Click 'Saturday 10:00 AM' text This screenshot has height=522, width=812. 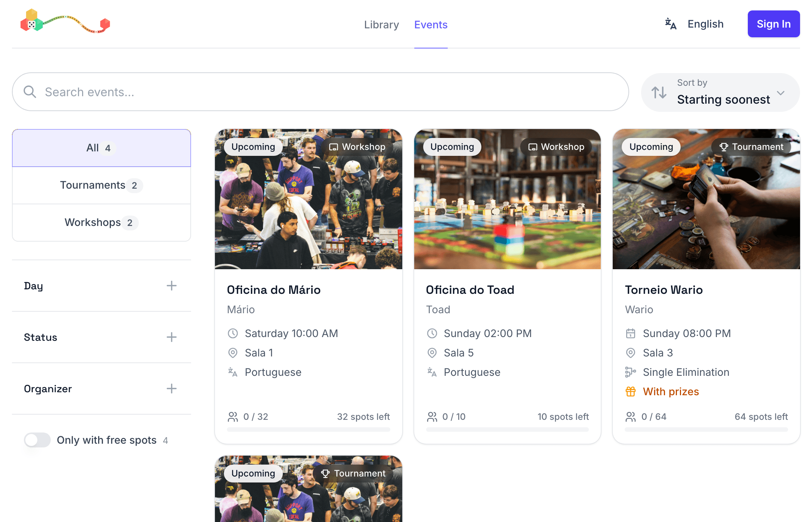point(291,333)
